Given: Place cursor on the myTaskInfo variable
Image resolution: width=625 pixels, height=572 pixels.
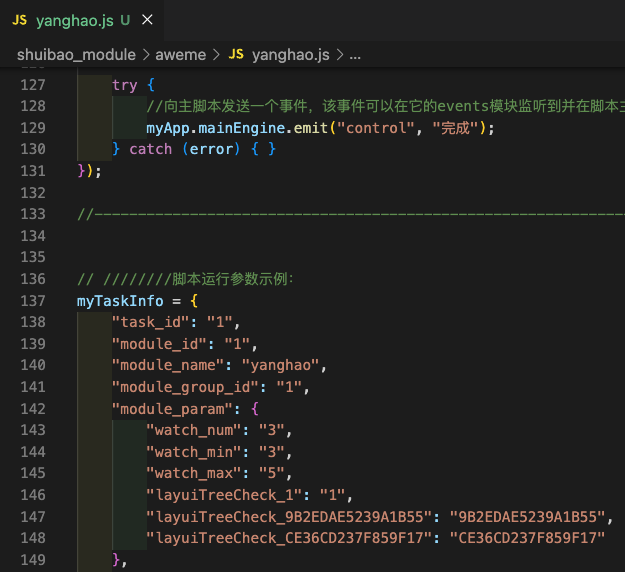Looking at the screenshot, I should coord(120,301).
